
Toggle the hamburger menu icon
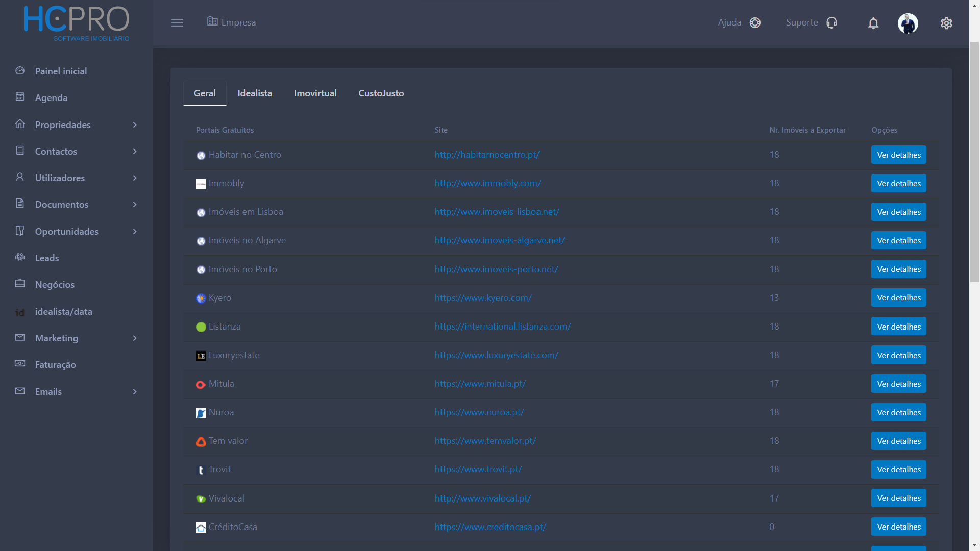click(177, 23)
